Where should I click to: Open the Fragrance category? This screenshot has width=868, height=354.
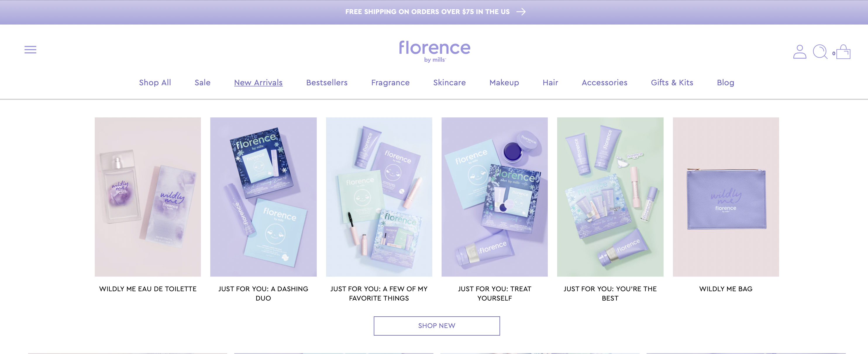coord(390,82)
